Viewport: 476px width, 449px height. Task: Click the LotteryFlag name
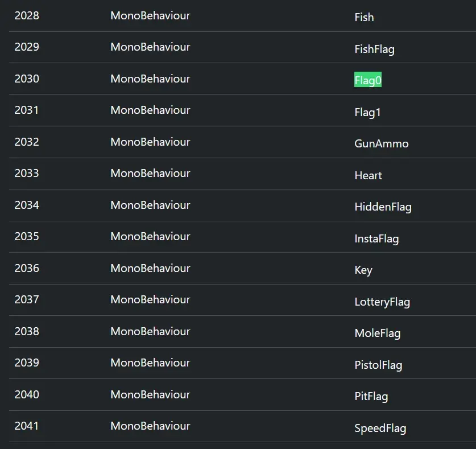pos(382,302)
